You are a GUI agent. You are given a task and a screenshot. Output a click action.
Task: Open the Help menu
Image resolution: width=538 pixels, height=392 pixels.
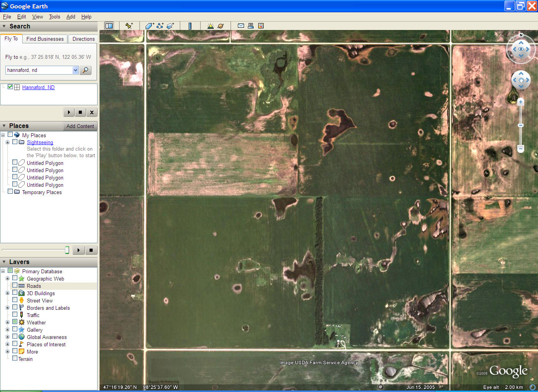(x=86, y=17)
